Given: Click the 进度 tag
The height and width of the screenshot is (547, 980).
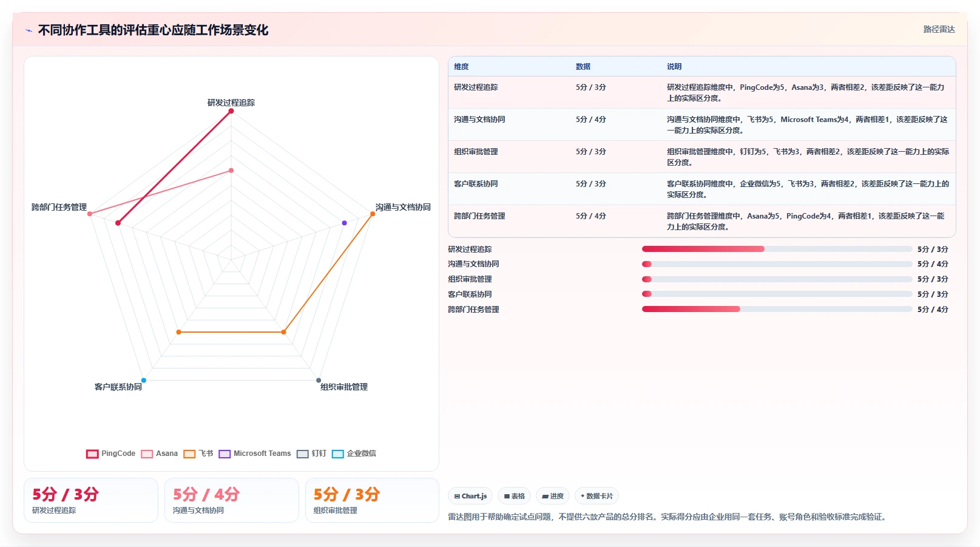Looking at the screenshot, I should tap(553, 496).
